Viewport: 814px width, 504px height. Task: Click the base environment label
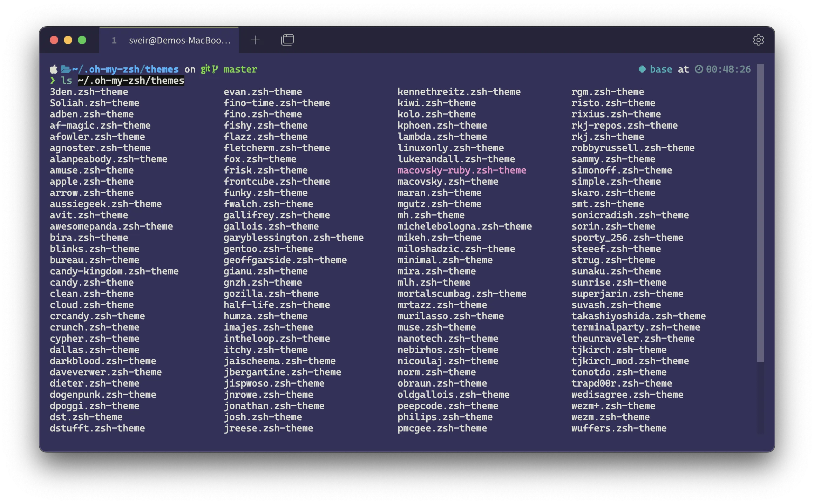[661, 69]
